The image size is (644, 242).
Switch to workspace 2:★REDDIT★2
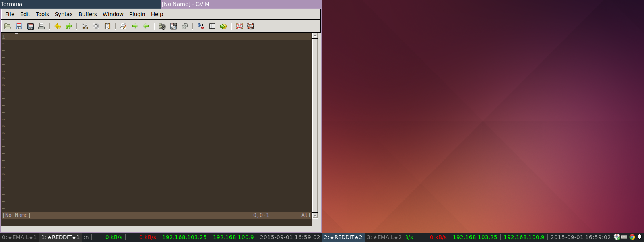[343, 237]
